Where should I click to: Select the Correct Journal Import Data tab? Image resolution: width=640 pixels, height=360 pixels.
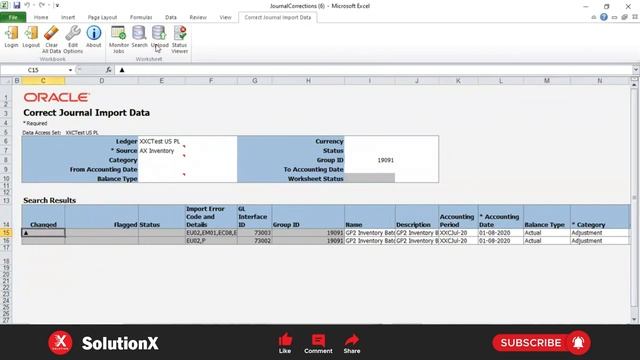coord(278,17)
